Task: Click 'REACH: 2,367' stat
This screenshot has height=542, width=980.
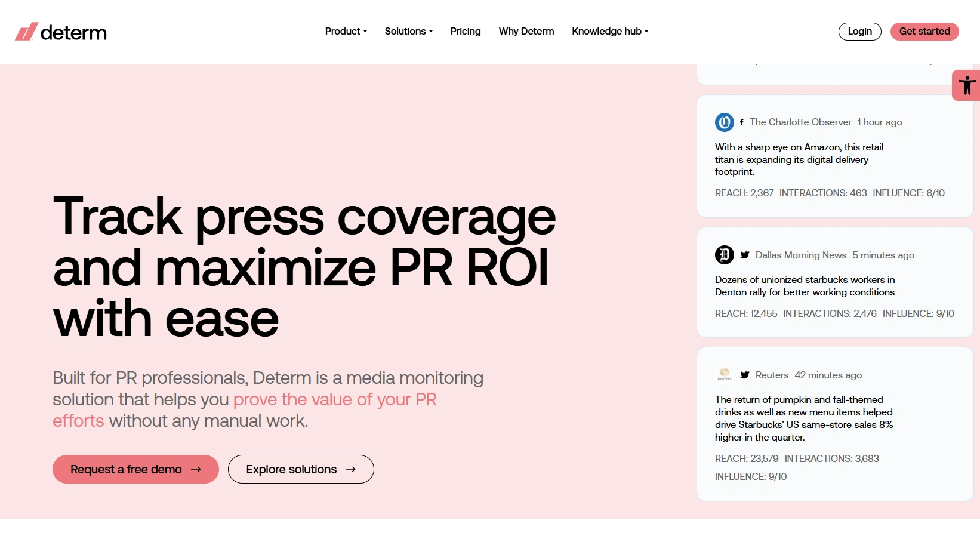Action: point(744,193)
